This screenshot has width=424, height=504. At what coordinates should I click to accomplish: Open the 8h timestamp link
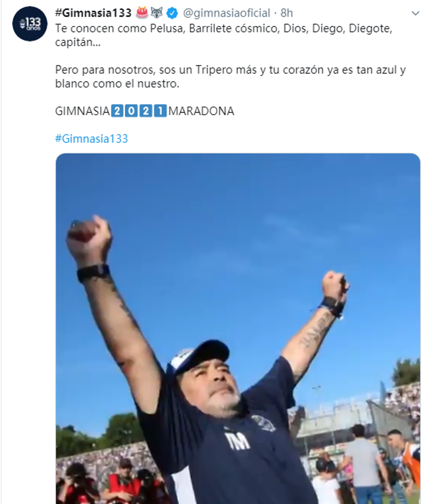tap(287, 13)
